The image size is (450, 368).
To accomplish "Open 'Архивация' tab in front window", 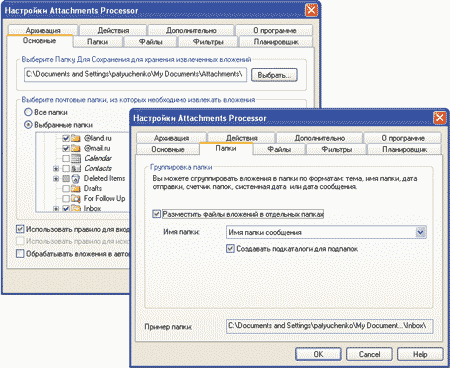I will point(171,138).
